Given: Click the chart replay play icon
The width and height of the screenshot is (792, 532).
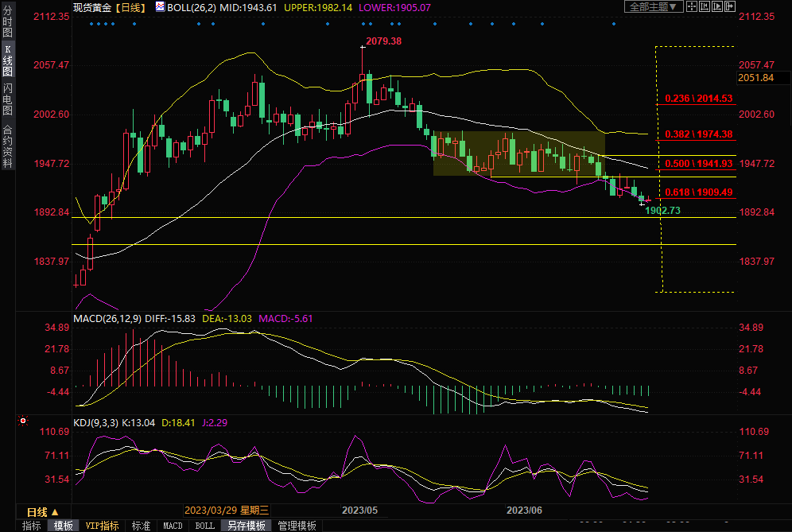Looking at the screenshot, I should 718,6.
